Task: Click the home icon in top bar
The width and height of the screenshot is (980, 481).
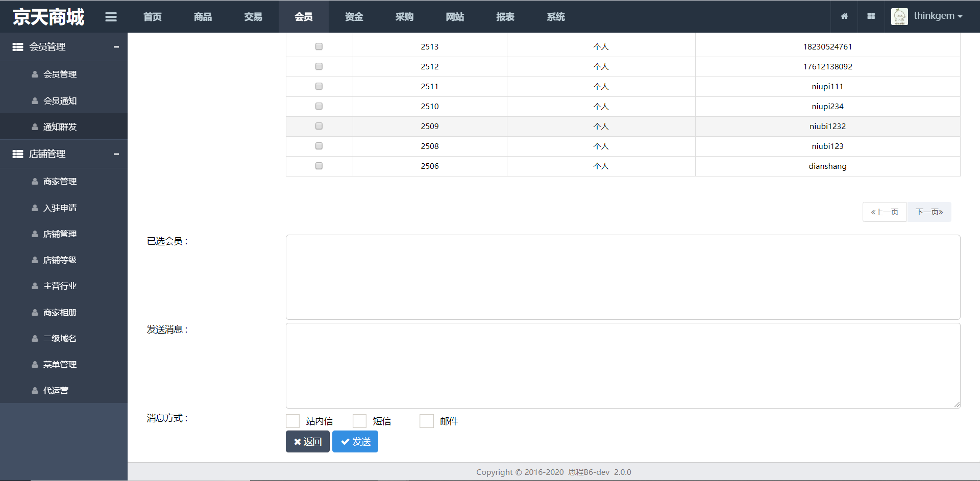Action: pyautogui.click(x=844, y=16)
